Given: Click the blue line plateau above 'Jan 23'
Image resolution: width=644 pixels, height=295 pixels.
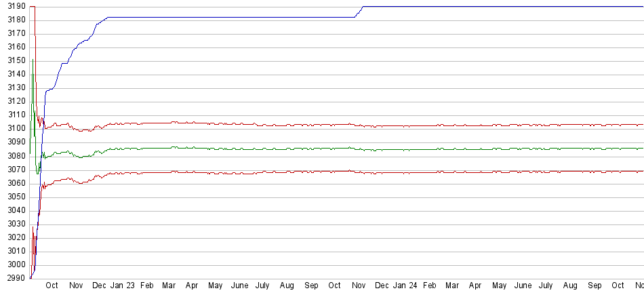Looking at the screenshot, I should point(123,17).
